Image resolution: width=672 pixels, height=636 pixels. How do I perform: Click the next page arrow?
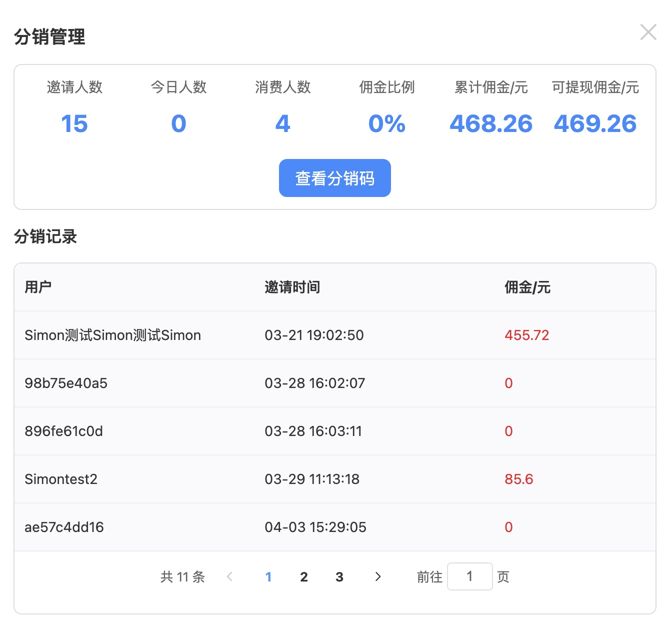pos(378,576)
